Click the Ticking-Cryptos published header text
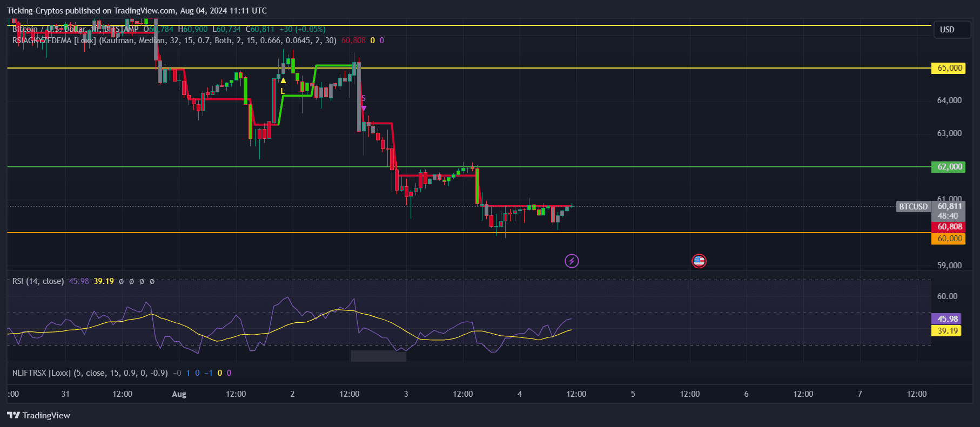The width and height of the screenshot is (980, 427). (x=137, y=11)
